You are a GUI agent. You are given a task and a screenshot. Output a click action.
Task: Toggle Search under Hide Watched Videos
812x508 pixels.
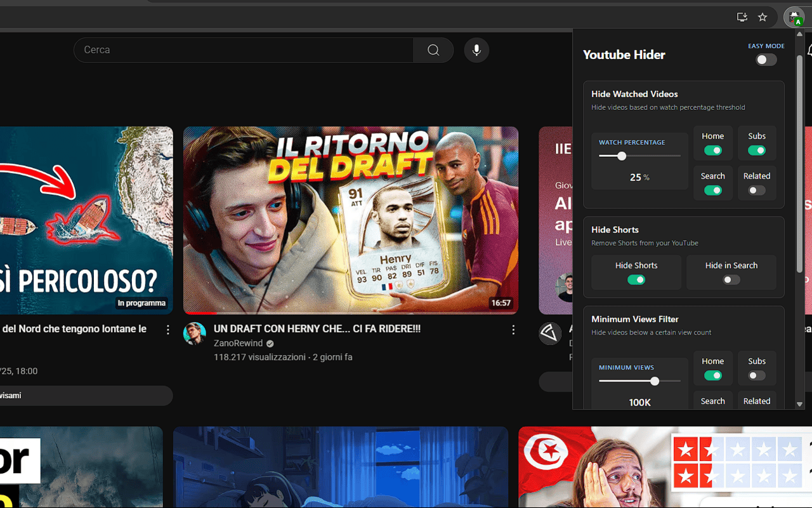[712, 190]
